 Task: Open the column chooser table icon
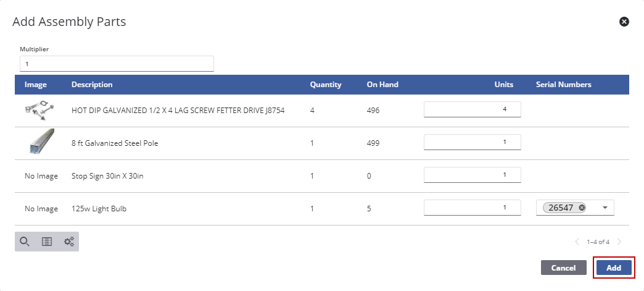(x=47, y=242)
